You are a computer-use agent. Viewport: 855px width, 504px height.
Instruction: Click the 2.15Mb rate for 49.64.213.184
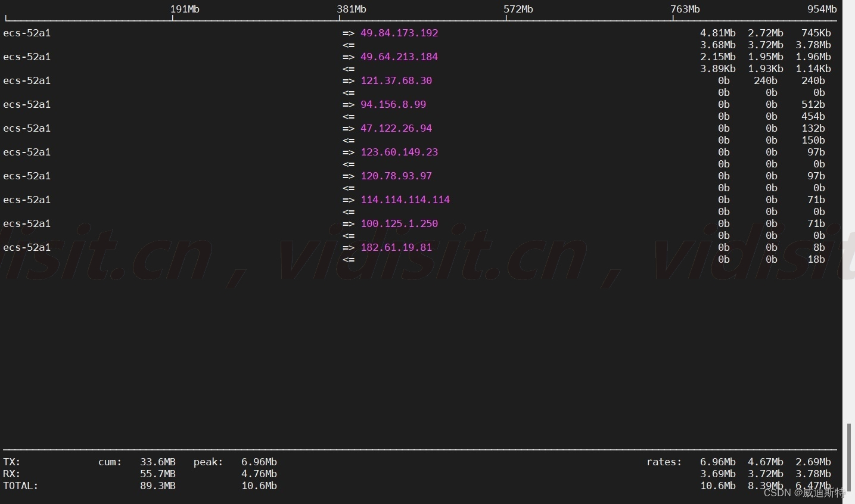point(718,57)
